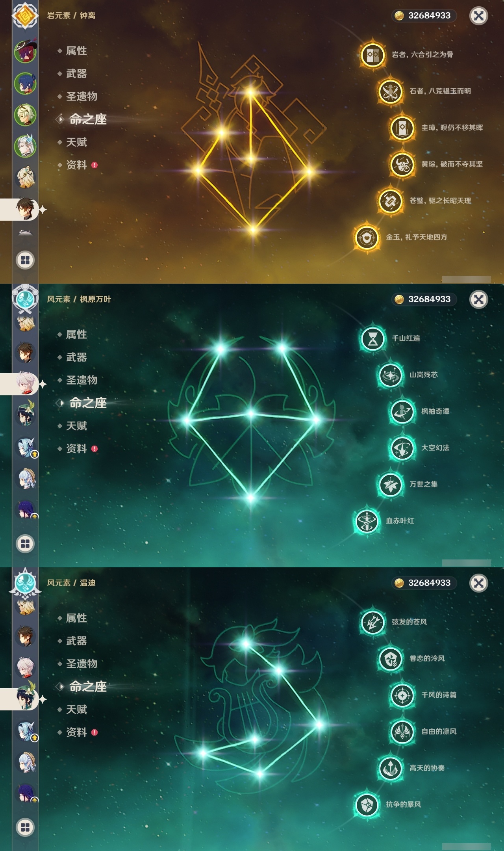Open the 岩者, 六合引之为骨 constellation icon

click(372, 55)
